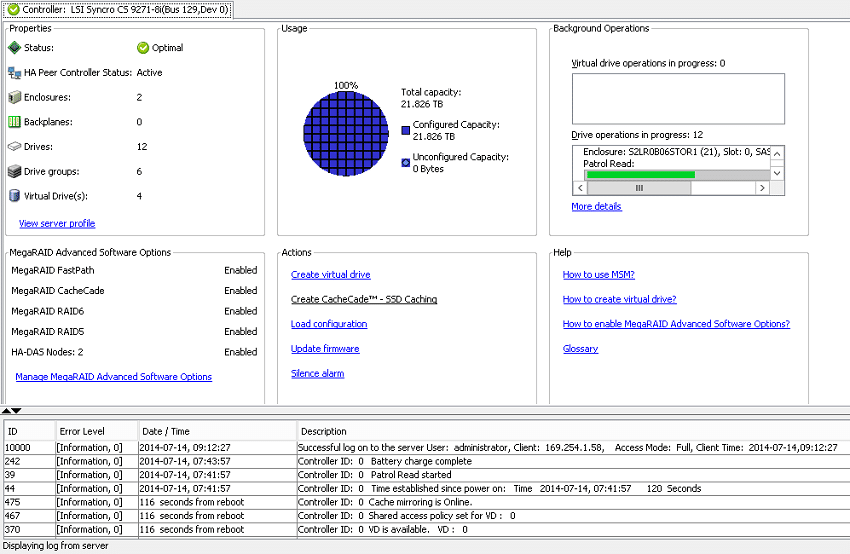Select log row 370 VD is available
This screenshot has width=850, height=554.
tap(427, 530)
